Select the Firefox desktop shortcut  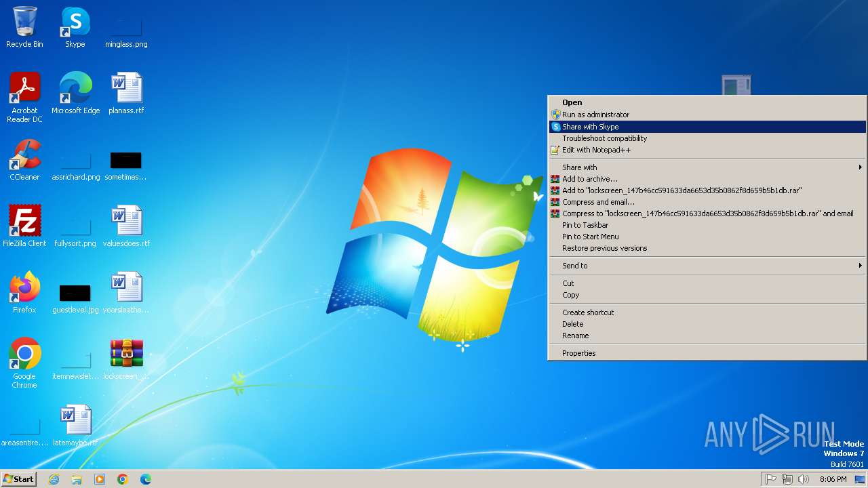click(24, 292)
